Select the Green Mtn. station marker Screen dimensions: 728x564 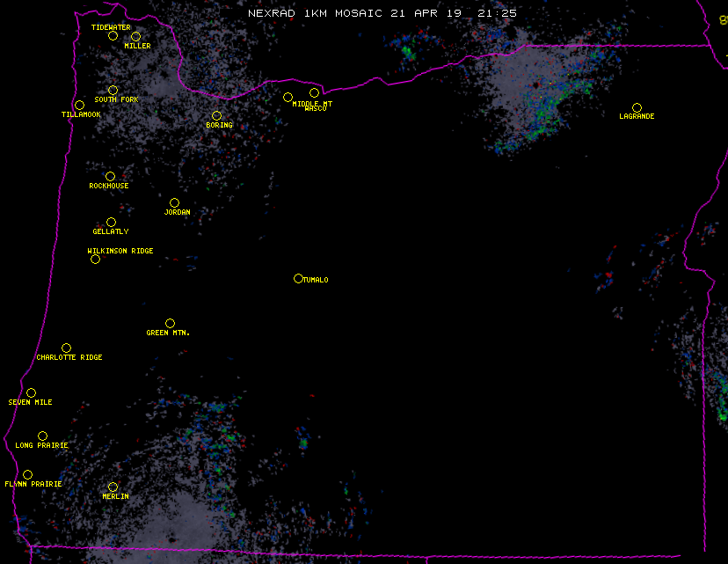pos(170,324)
